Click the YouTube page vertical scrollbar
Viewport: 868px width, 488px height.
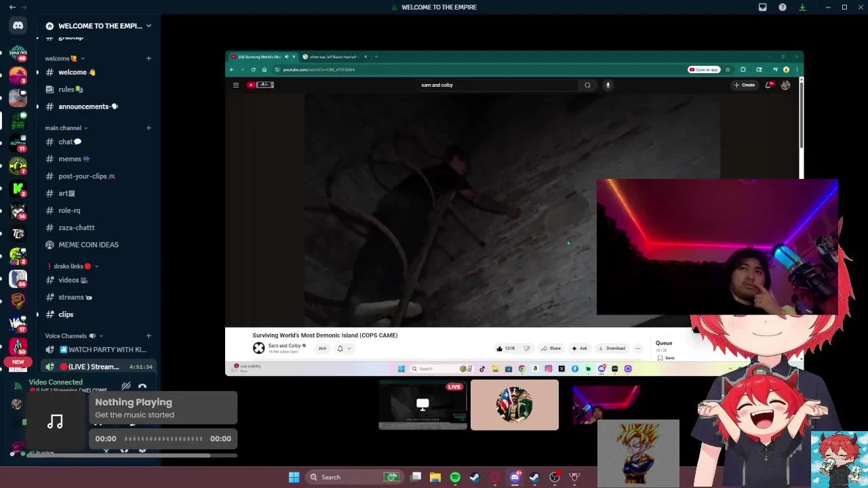(x=801, y=114)
